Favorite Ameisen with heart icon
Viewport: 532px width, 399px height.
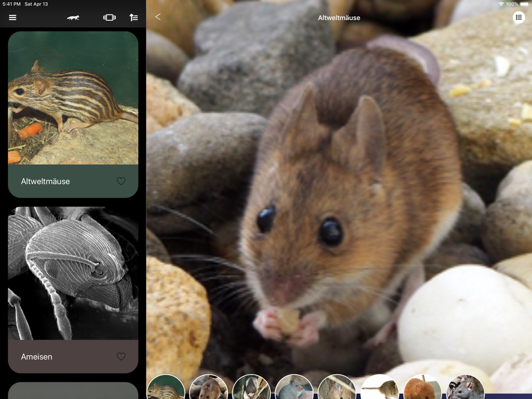121,356
